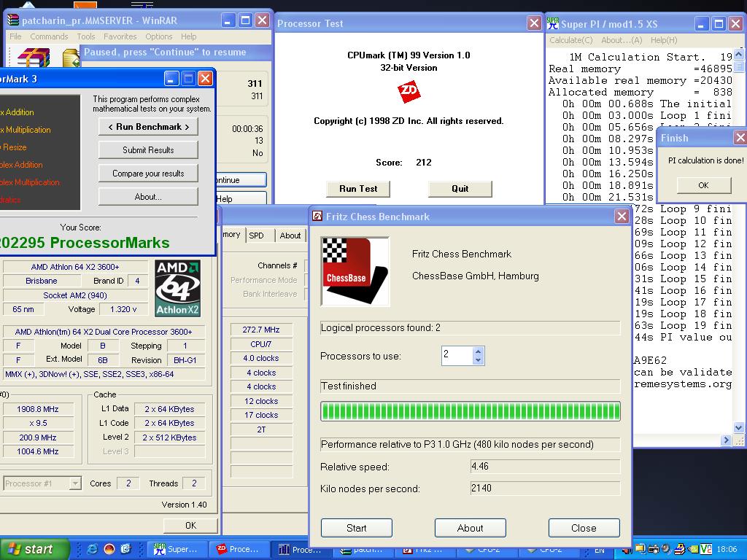Click the green VC tray icon
The width and height of the screenshot is (747, 560).
[x=706, y=550]
